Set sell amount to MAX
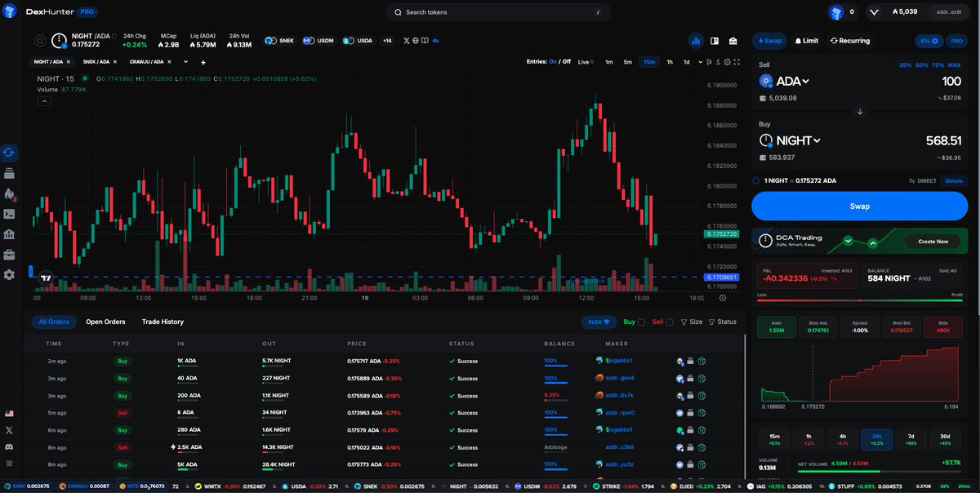This screenshot has width=980, height=493. [x=954, y=64]
